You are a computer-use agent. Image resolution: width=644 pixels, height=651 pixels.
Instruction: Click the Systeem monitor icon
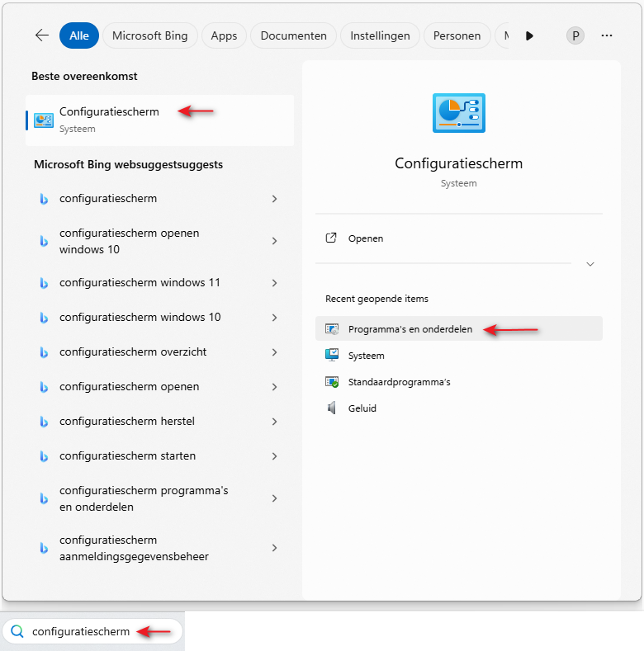point(332,355)
